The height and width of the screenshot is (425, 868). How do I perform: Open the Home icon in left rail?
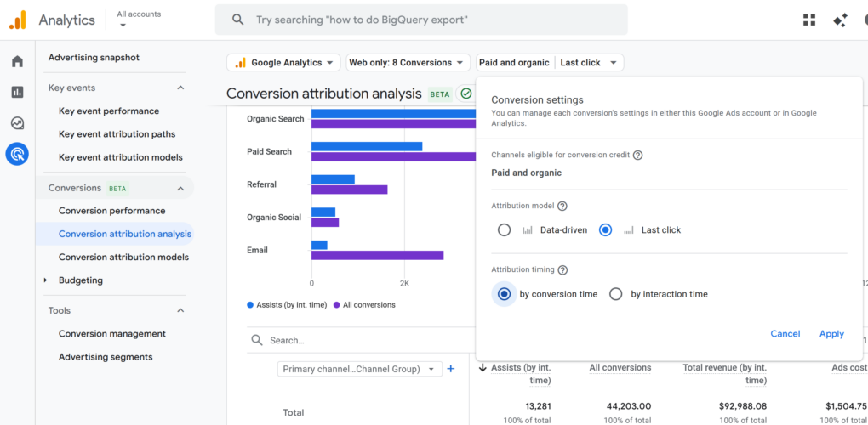coord(17,61)
